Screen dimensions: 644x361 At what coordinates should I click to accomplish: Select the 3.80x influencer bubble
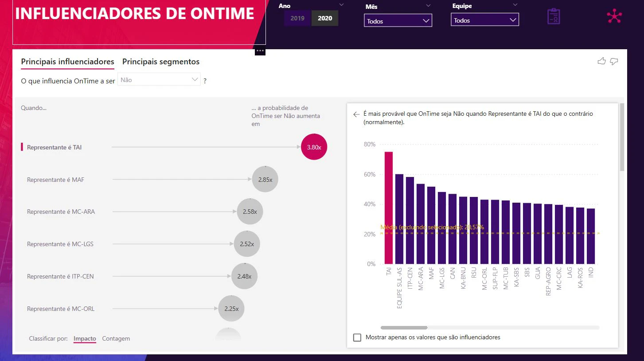click(314, 147)
